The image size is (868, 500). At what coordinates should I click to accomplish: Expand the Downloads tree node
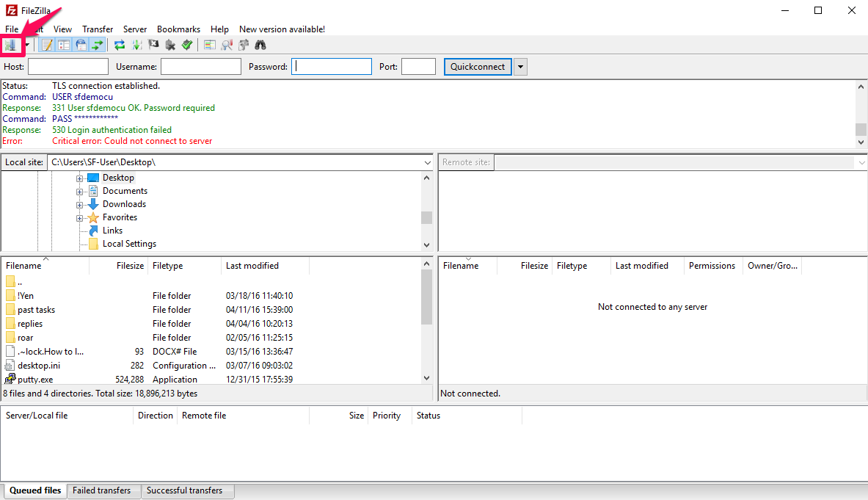(80, 205)
